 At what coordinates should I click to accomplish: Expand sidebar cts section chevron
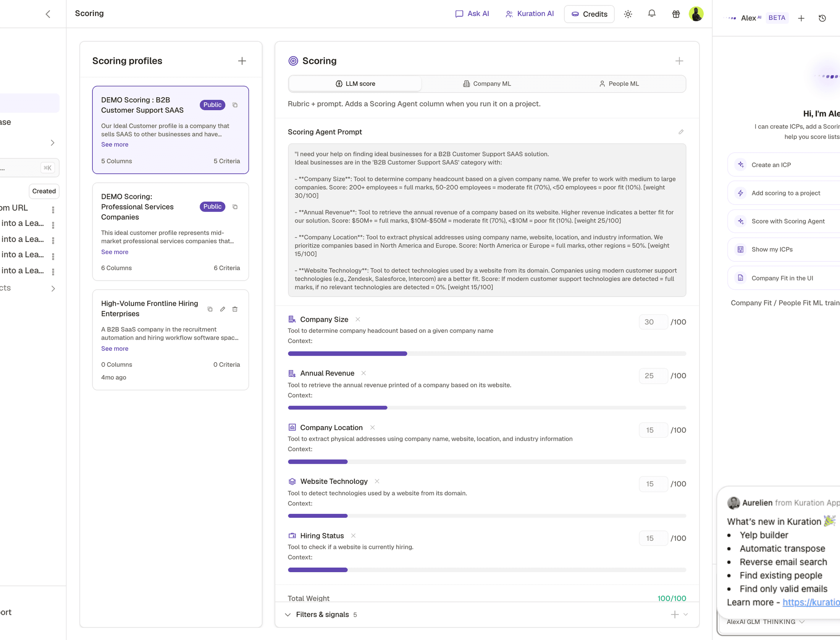pos(53,289)
